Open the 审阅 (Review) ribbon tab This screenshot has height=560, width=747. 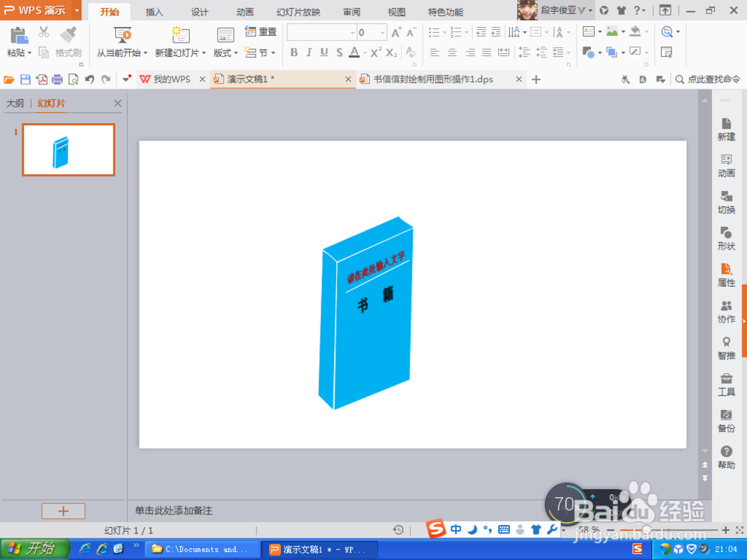tap(352, 12)
